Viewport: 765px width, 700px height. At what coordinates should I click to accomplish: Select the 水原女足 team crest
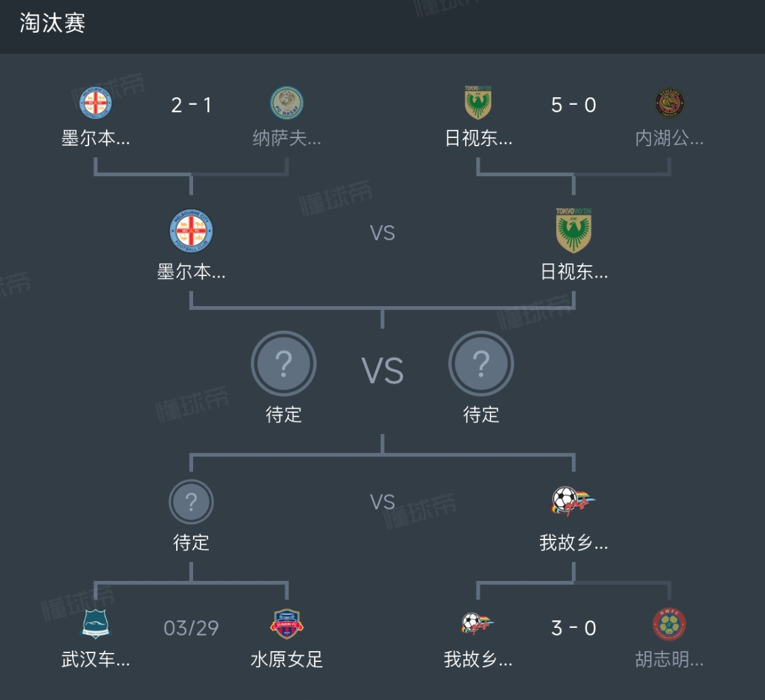tap(287, 624)
